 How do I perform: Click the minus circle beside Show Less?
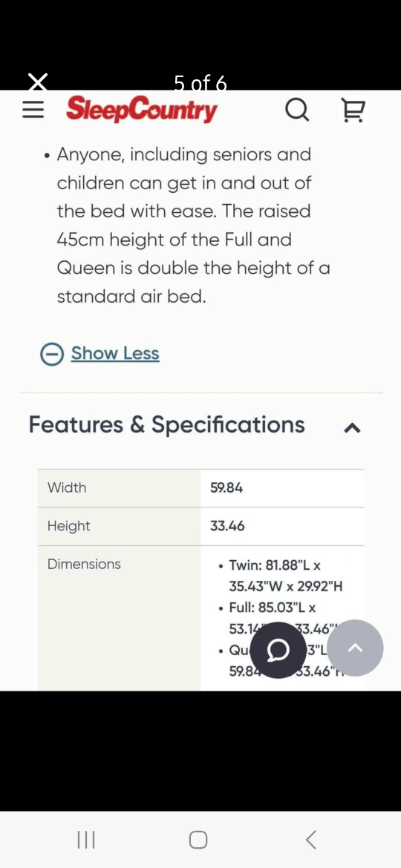click(x=51, y=355)
